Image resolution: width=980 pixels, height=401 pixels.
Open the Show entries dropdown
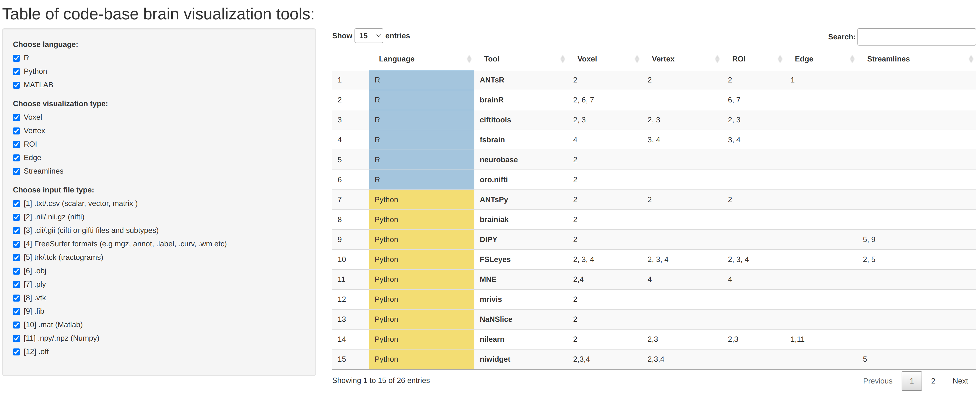tap(368, 36)
